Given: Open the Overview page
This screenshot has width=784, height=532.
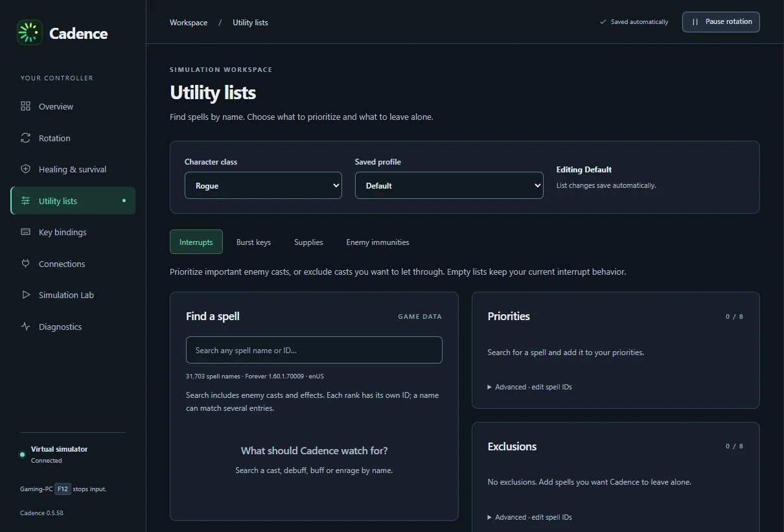Looking at the screenshot, I should 73,106.
